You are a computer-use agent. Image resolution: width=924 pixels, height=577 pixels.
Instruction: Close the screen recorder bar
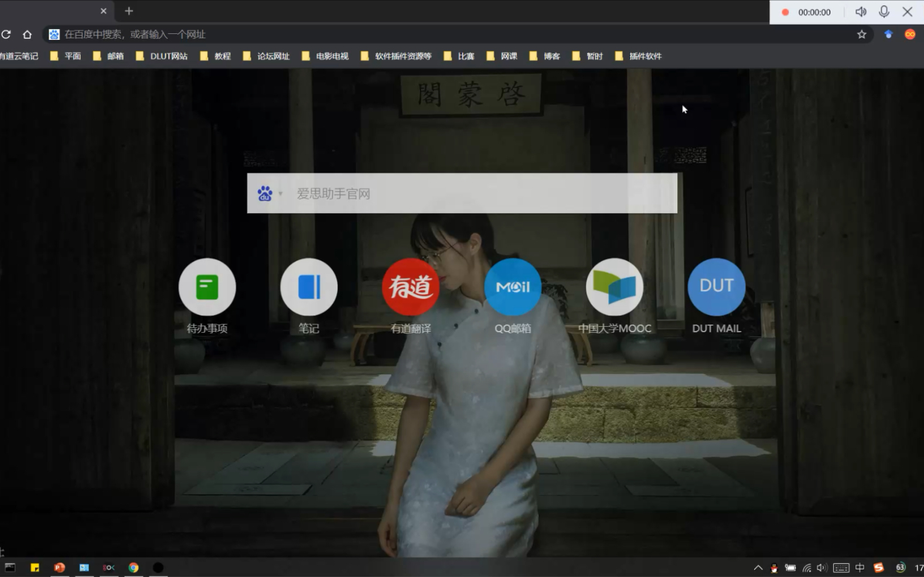(x=908, y=12)
